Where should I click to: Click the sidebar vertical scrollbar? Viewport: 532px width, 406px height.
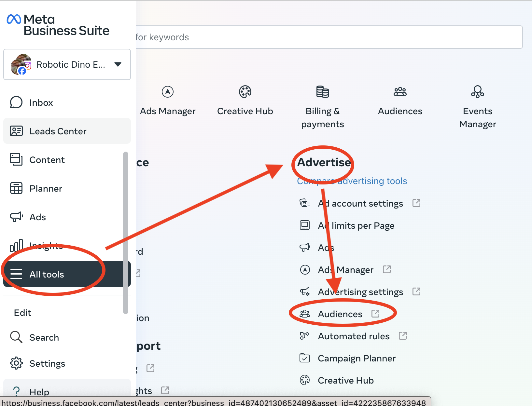(126, 233)
